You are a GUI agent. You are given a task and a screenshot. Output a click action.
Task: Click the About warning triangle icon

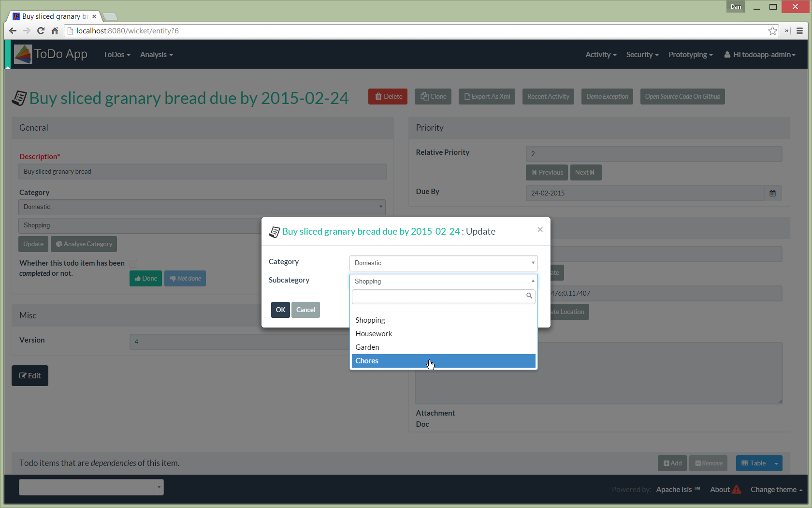coord(736,490)
